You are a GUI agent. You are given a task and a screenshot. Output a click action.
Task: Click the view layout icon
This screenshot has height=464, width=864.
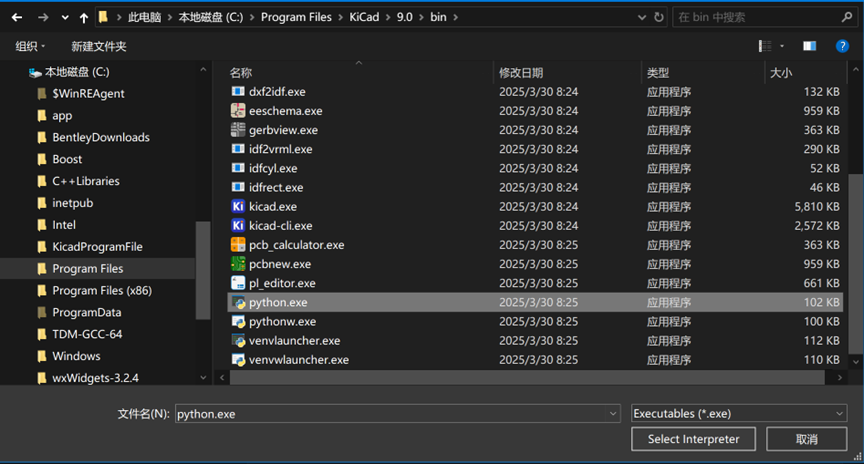click(765, 46)
